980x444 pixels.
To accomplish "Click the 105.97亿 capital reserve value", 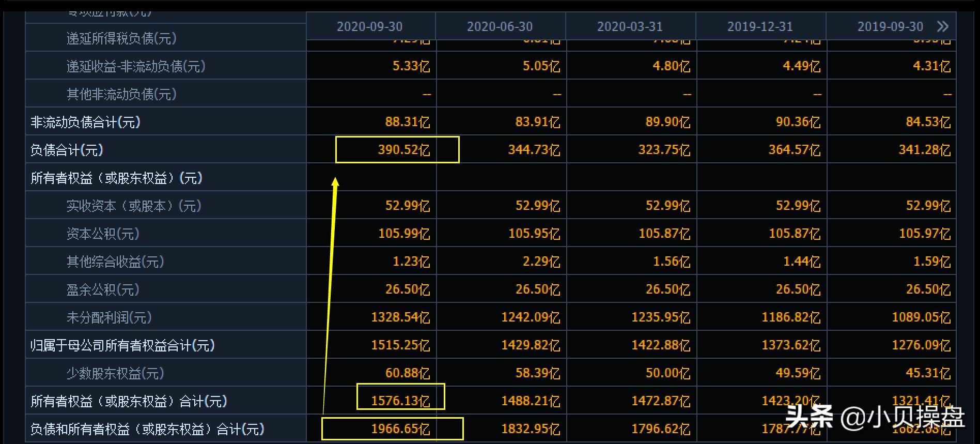I will [925, 234].
